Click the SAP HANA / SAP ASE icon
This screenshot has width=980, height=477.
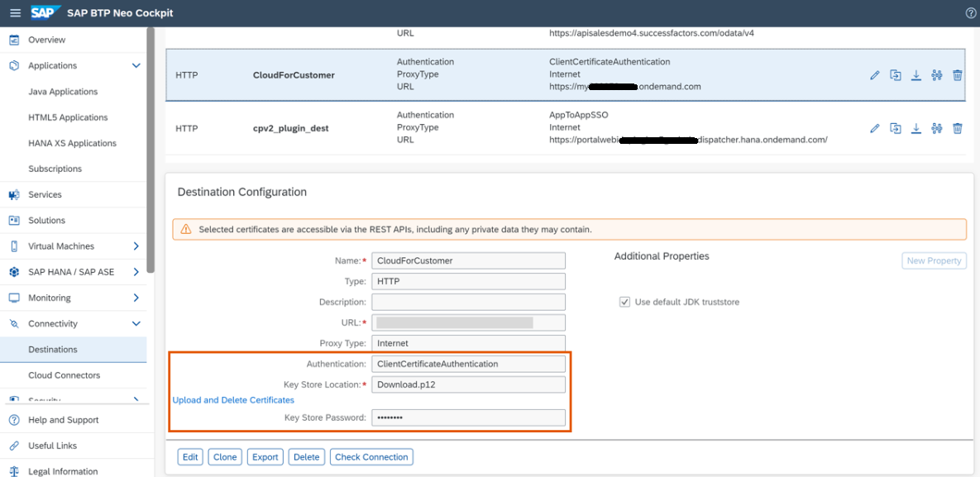[x=14, y=273]
